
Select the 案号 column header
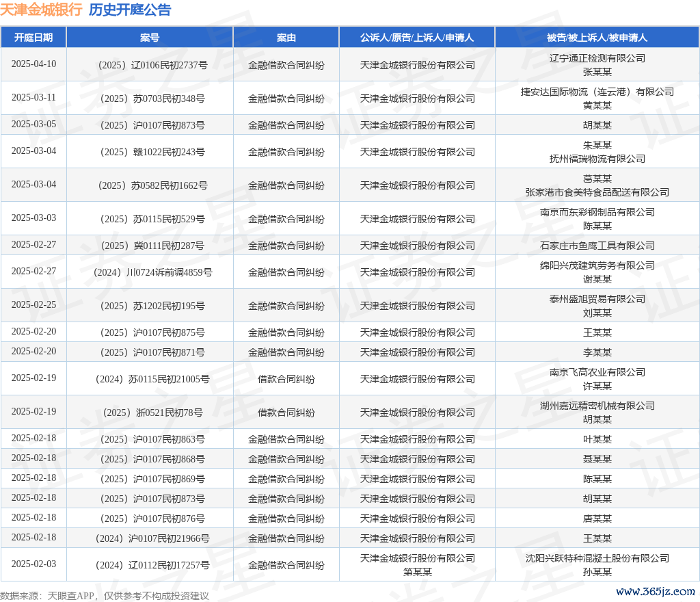150,38
